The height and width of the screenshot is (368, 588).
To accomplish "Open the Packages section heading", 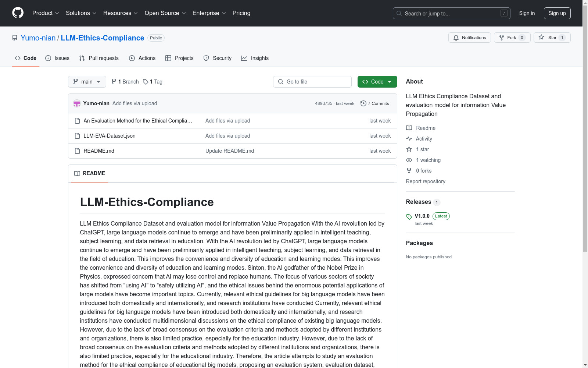I will (419, 243).
